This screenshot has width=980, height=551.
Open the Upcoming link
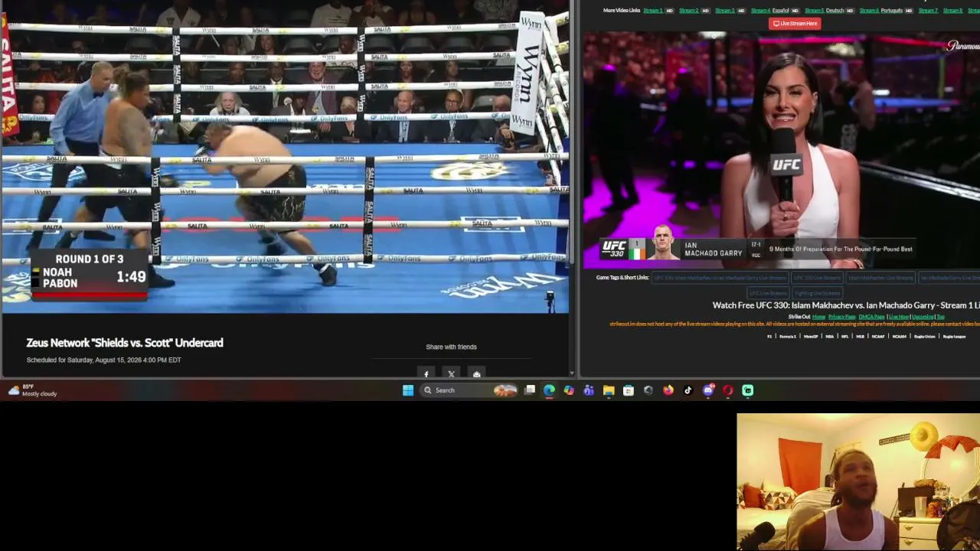[923, 317]
